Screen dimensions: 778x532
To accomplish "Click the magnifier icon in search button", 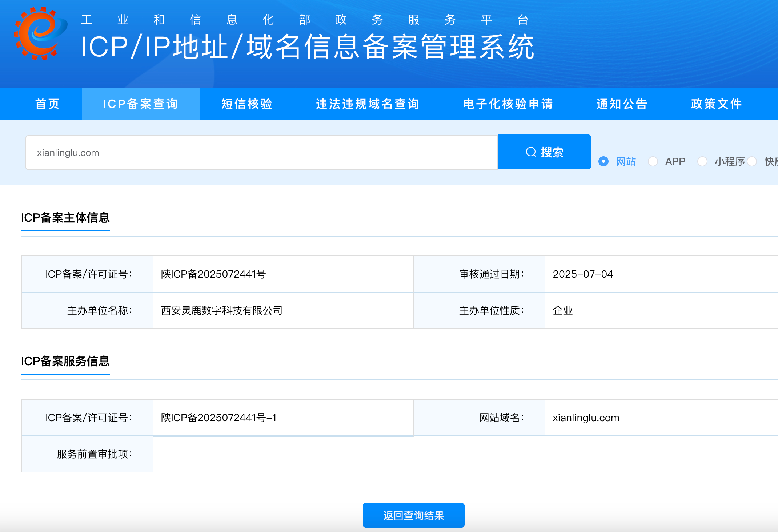I will coord(531,152).
